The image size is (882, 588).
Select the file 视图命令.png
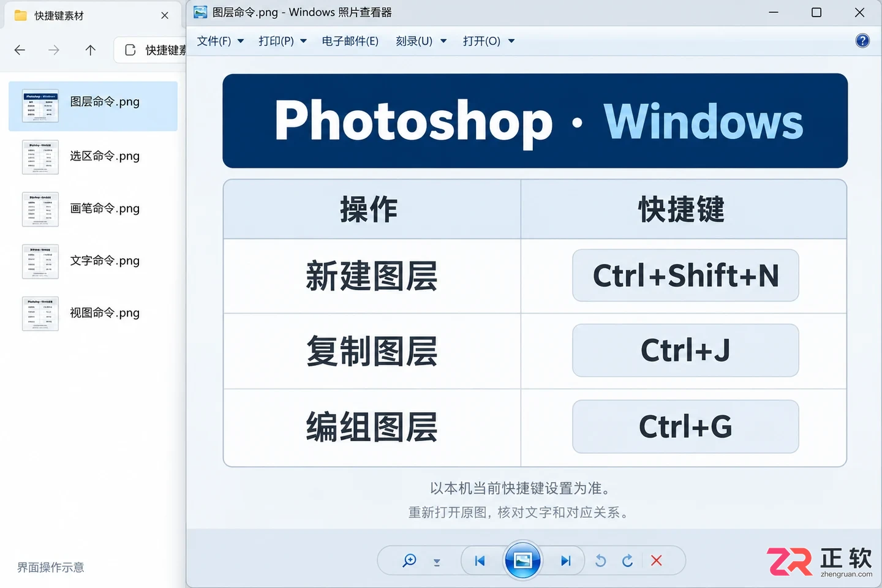pos(93,313)
